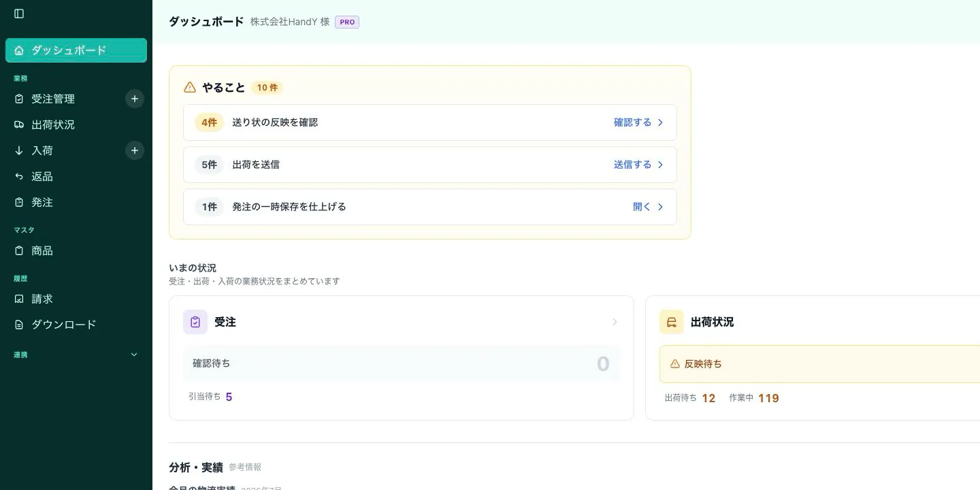
Task: Click the truck icon beside 出荷状況 in sidebar
Action: [19, 125]
